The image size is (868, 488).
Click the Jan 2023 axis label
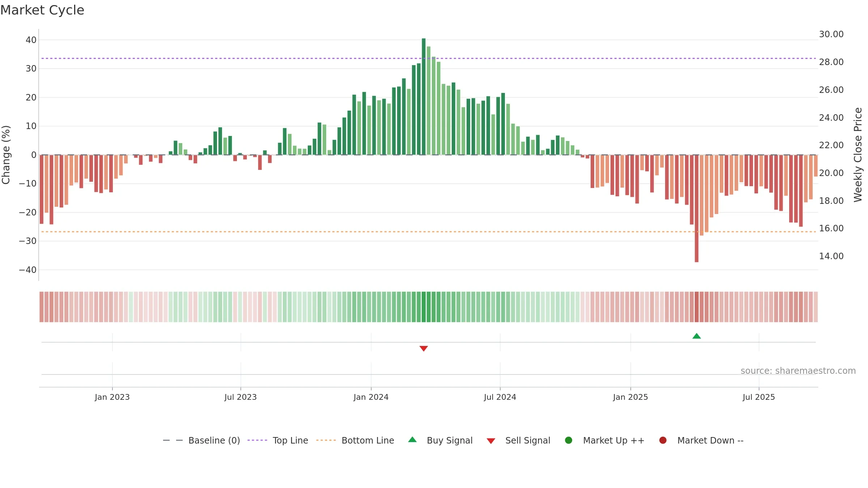point(112,397)
